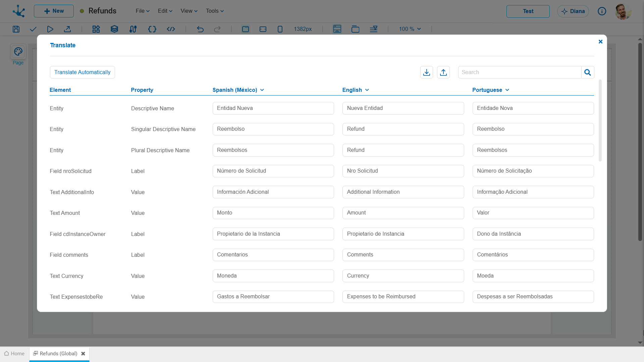The width and height of the screenshot is (644, 362).
Task: Click the download translations icon
Action: tap(427, 72)
